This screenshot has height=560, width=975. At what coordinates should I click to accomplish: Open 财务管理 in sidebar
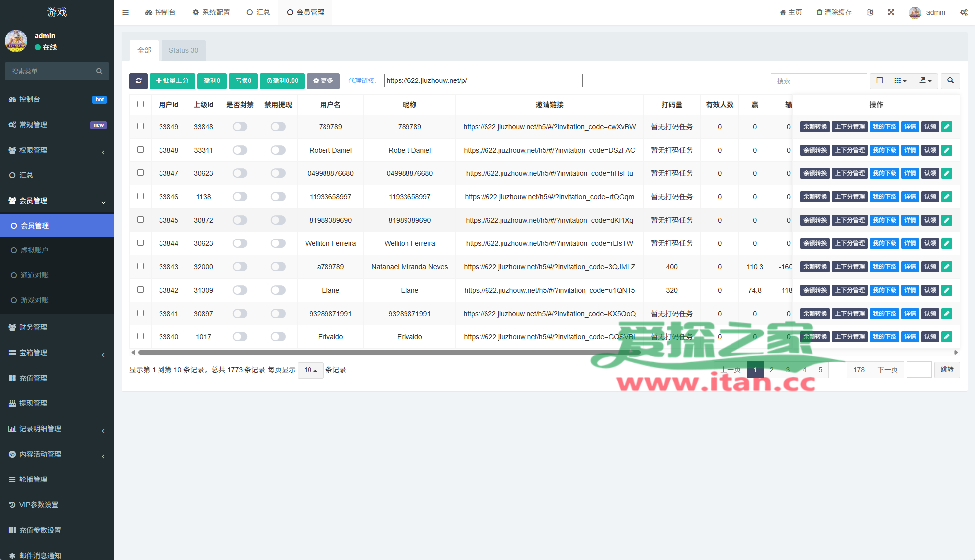tap(57, 327)
